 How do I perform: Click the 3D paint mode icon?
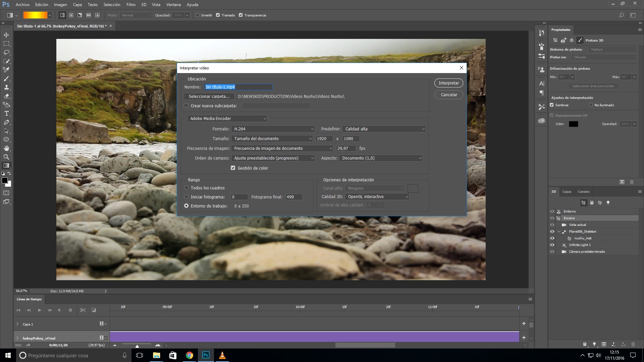(580, 40)
